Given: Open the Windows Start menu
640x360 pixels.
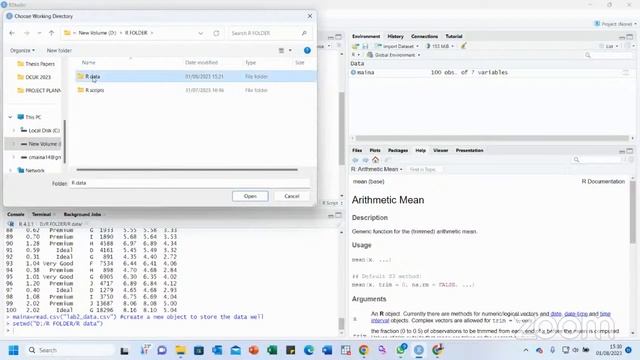Looking at the screenshot, I should pyautogui.click(x=13, y=350).
